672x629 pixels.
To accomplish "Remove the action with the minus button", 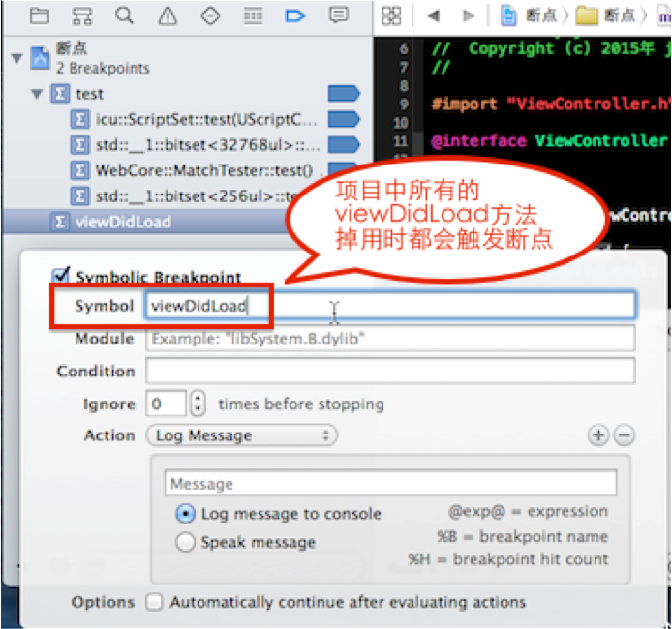I will point(625,435).
